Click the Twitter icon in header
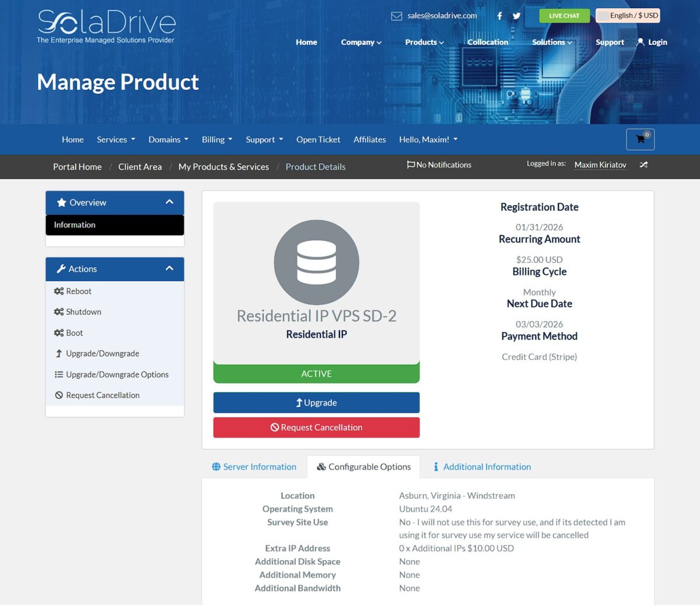 pyautogui.click(x=516, y=16)
